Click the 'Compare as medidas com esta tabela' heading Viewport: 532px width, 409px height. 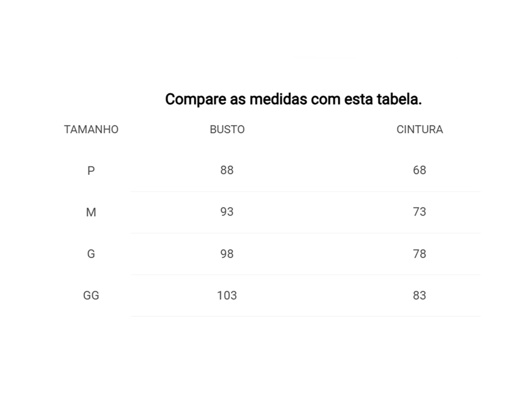293,99
